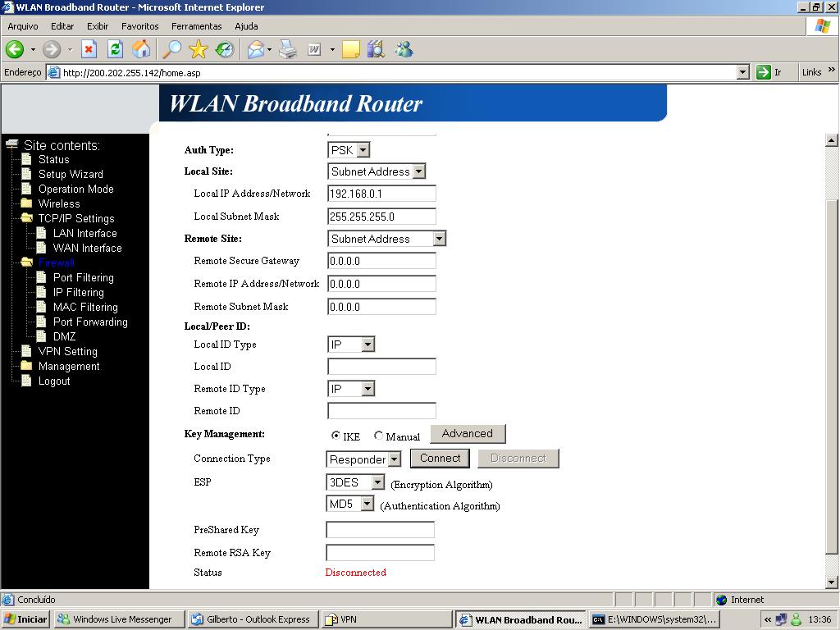Open the Auth Type PSK dropdown
This screenshot has height=630, width=840.
coord(349,150)
